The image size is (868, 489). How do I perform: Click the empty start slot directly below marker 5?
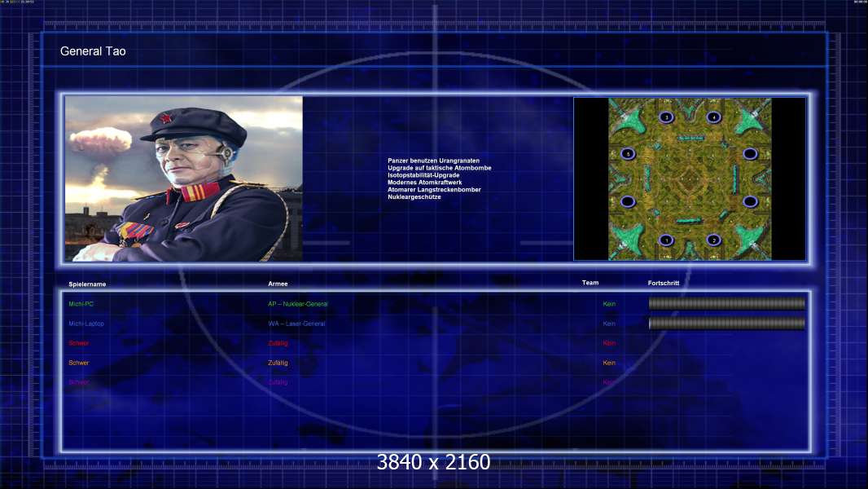click(x=628, y=201)
